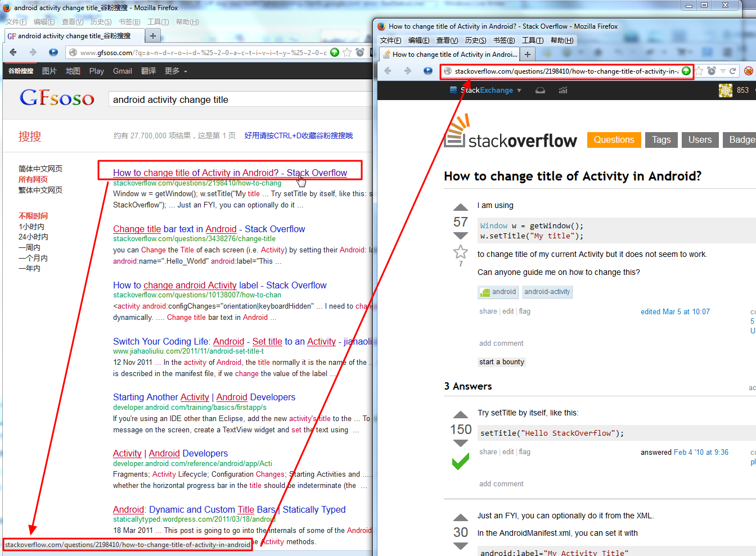Open a new tab in the GFsoso window
The width and height of the screenshot is (756, 556).
(152, 36)
